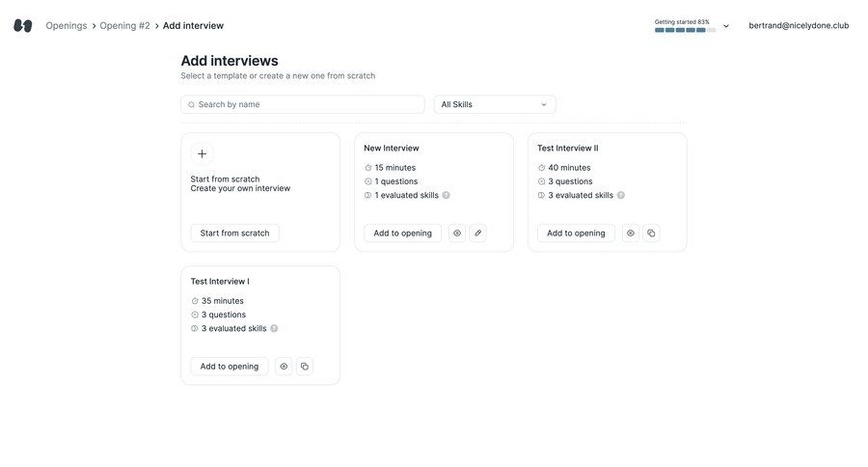
Task: Click the Add interviews heading
Action: click(x=230, y=61)
